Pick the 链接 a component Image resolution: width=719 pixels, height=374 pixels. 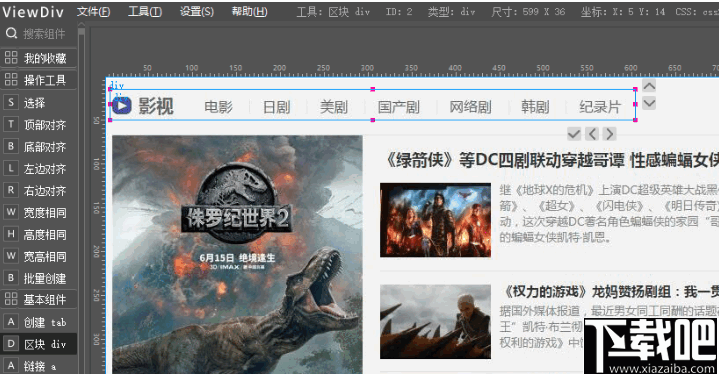point(39,366)
